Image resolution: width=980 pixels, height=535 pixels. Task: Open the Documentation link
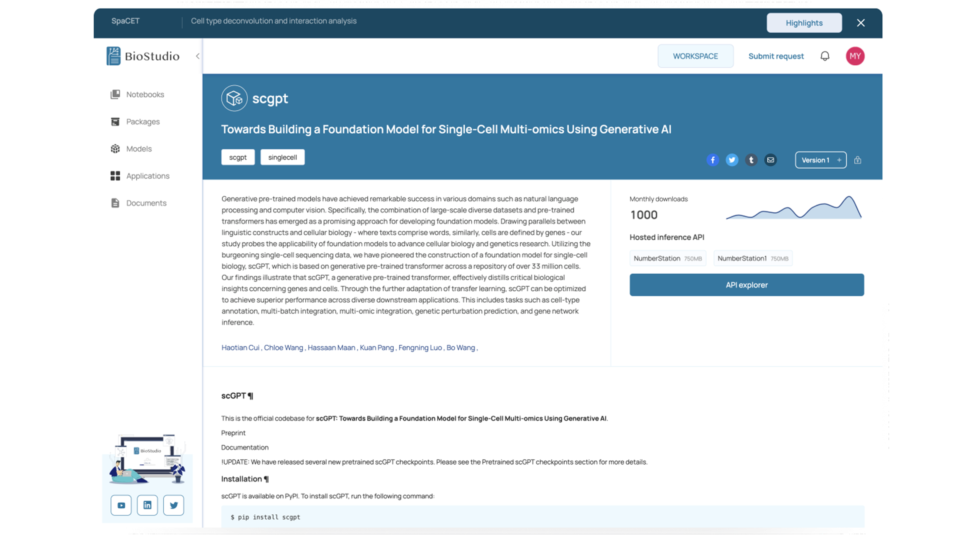pos(244,447)
